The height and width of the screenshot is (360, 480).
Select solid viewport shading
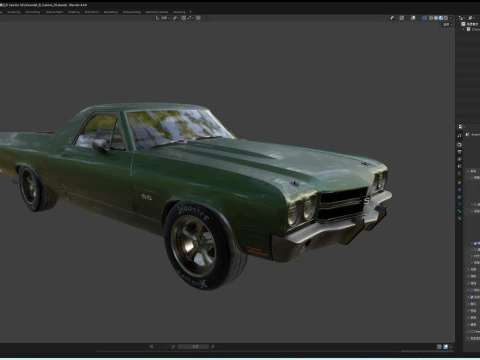(436, 18)
